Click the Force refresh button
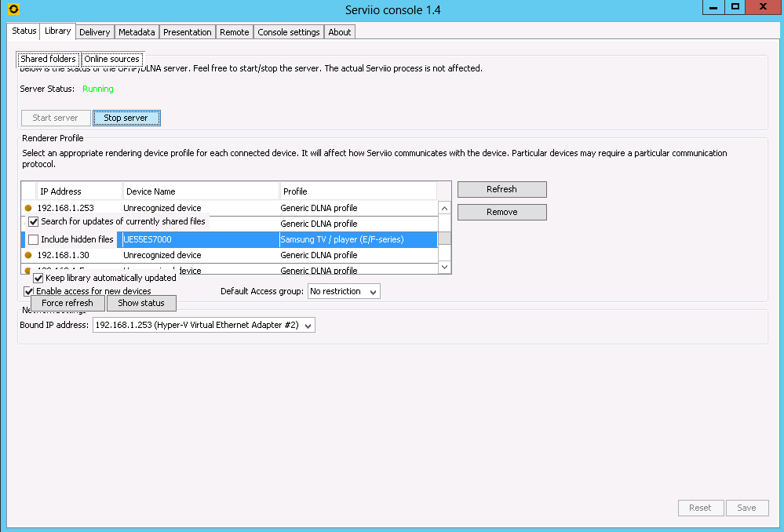784x532 pixels. (x=67, y=303)
